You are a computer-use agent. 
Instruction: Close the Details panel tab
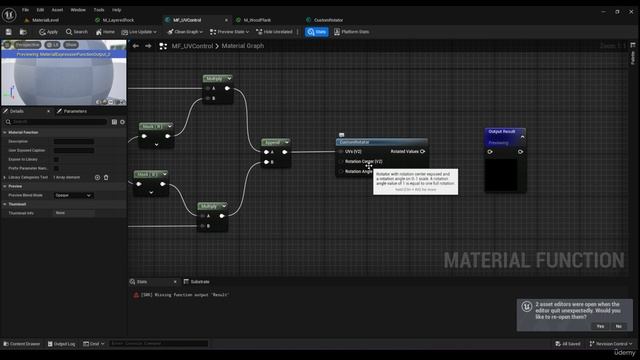point(49,111)
